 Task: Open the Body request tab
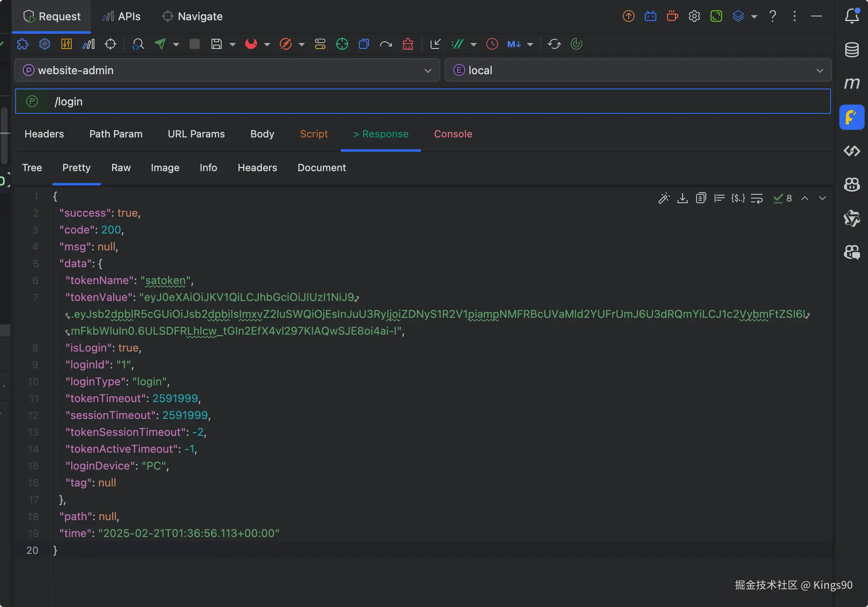[262, 134]
